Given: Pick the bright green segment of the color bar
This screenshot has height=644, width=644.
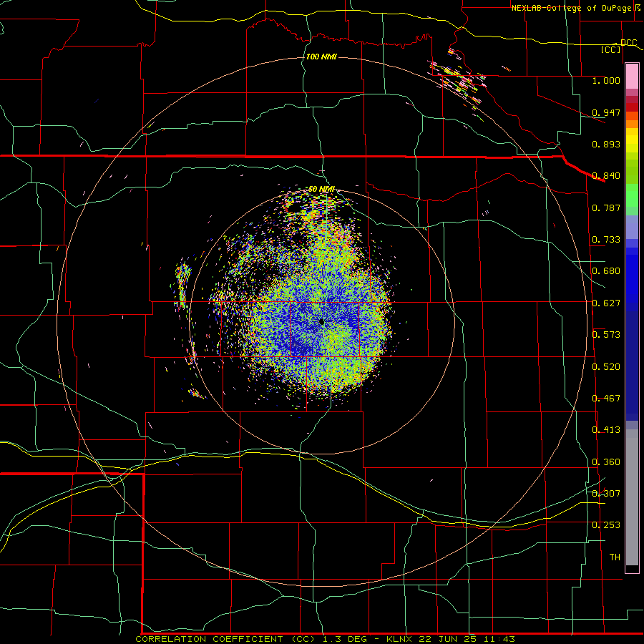Looking at the screenshot, I should pyautogui.click(x=632, y=195).
